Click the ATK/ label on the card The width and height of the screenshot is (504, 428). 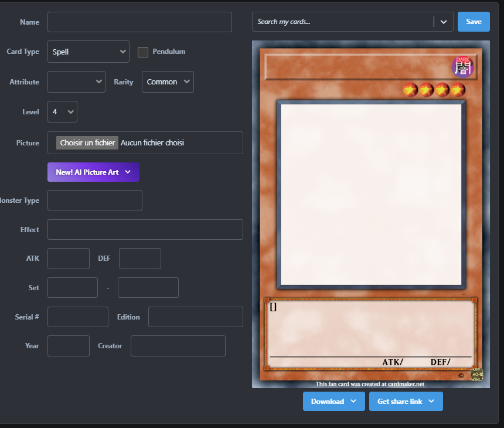(x=393, y=362)
